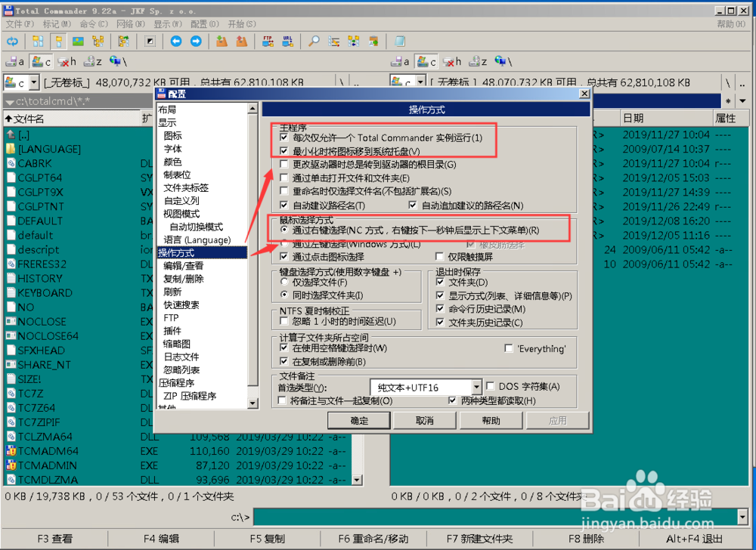Image resolution: width=756 pixels, height=550 pixels.
Task: Select drive z in left drive bar
Action: coord(92,62)
